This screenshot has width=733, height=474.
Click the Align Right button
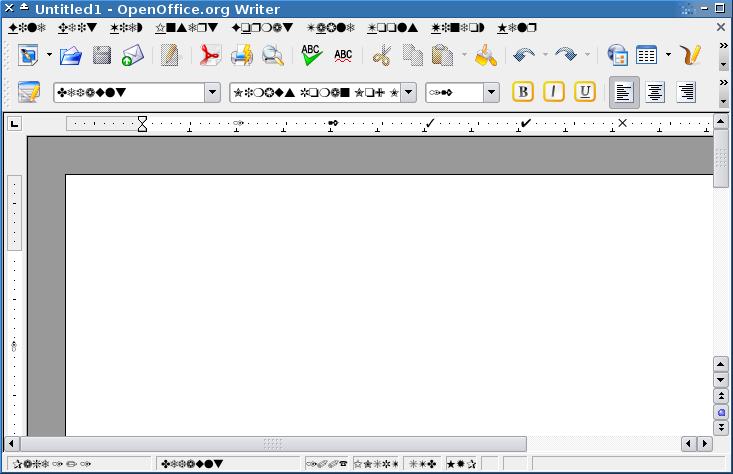pyautogui.click(x=686, y=92)
